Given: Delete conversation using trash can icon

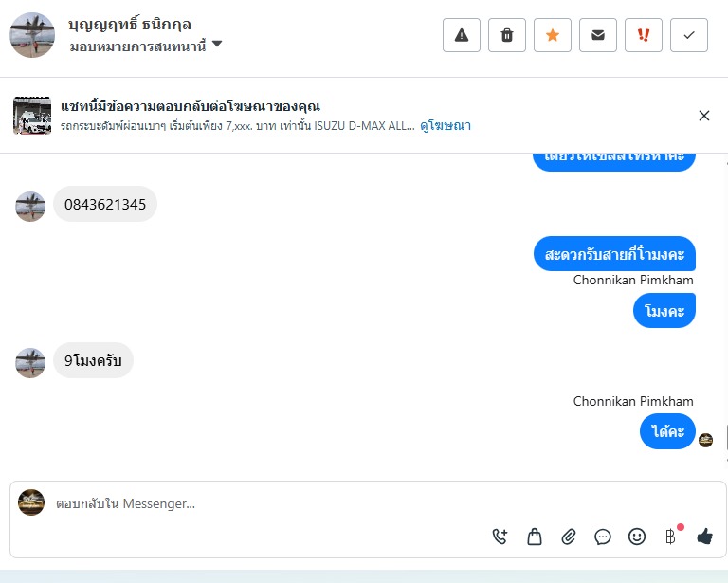Looking at the screenshot, I should [506, 35].
